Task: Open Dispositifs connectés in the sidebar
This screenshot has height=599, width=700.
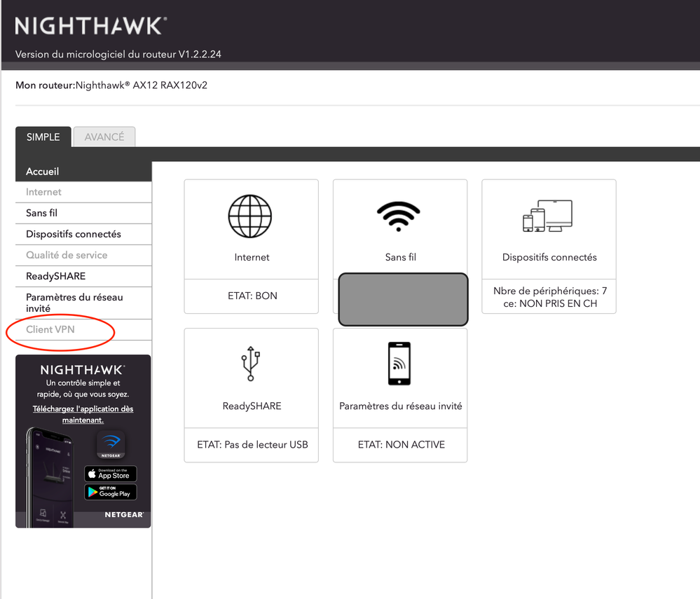Action: (x=83, y=234)
